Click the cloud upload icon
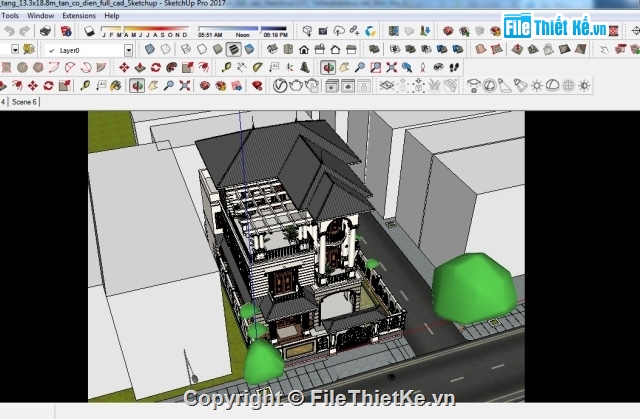 click(339, 31)
